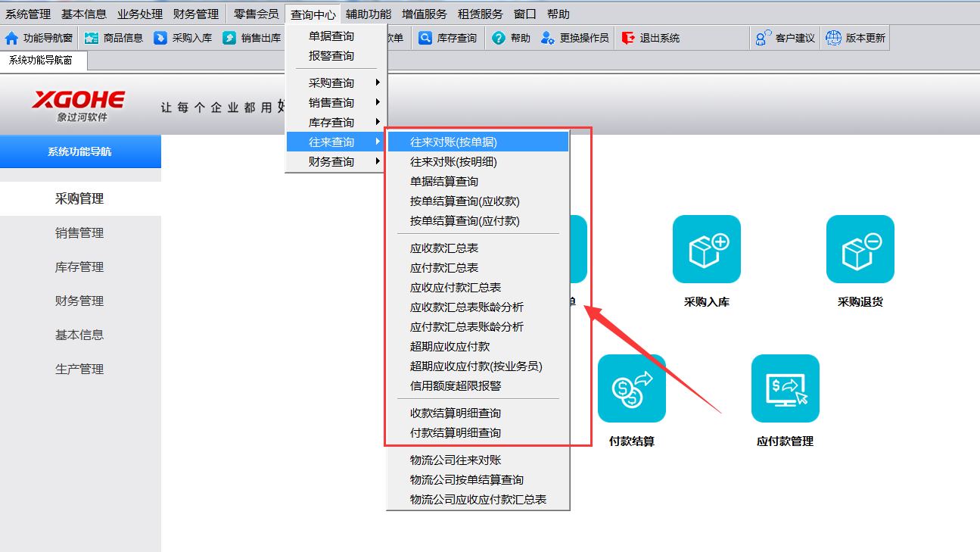Open 客户建议 toolbar icon
This screenshot has width=980, height=552.
click(x=764, y=38)
